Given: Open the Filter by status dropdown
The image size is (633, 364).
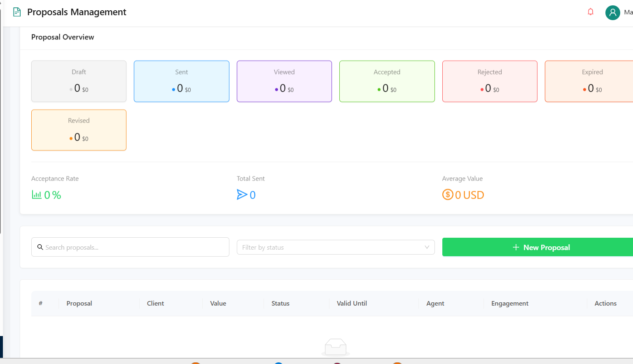Looking at the screenshot, I should coord(336,247).
